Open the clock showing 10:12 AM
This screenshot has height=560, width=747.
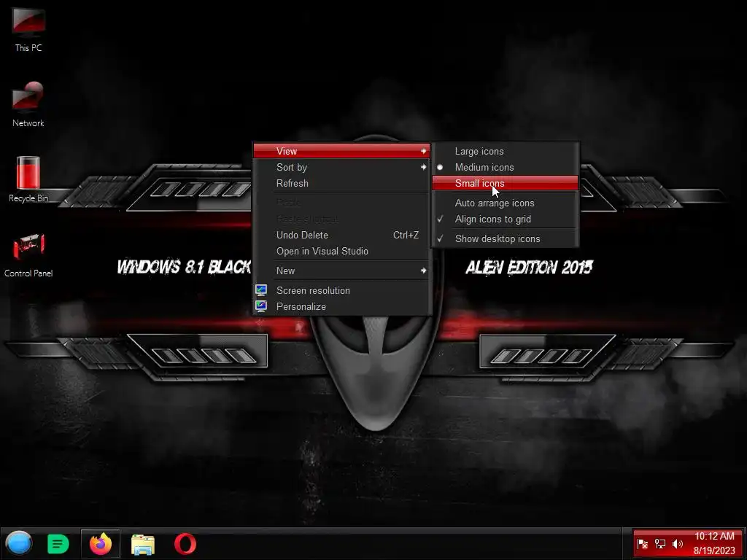coord(714,543)
